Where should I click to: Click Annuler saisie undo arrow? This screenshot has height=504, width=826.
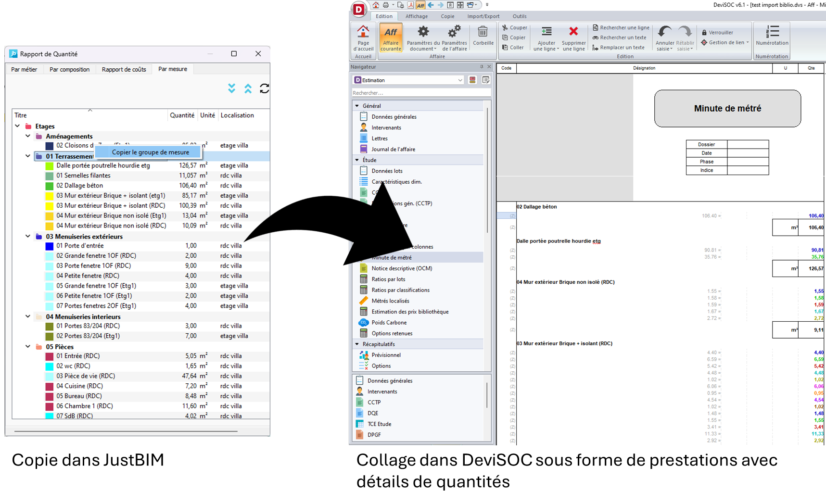coord(664,32)
